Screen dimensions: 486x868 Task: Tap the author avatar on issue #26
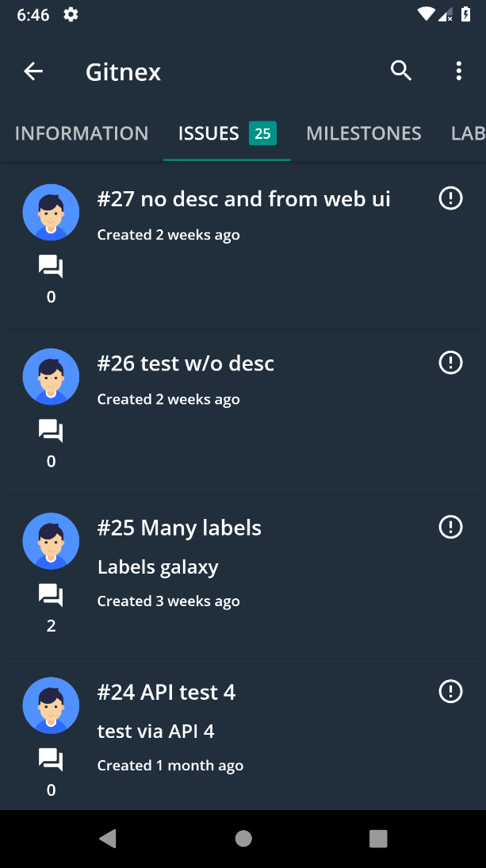pos(51,377)
